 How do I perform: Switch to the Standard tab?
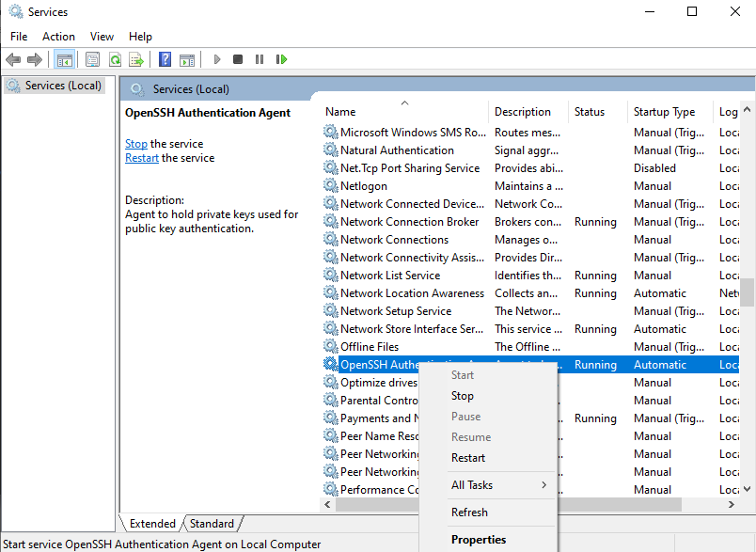point(212,524)
